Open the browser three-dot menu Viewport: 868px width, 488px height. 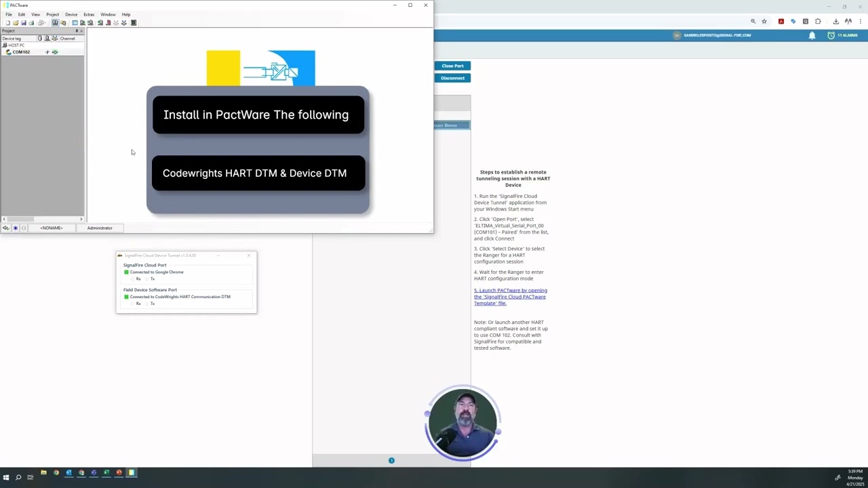(859, 22)
